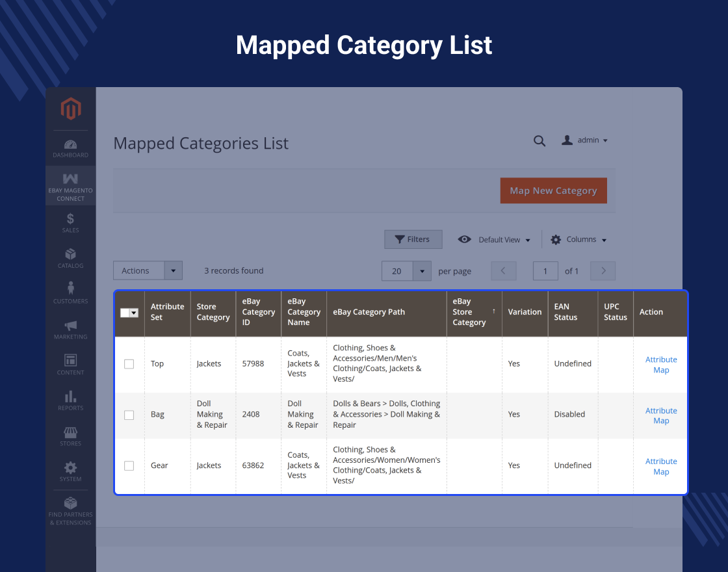Open the Customers sidebar menu
Screen dimensions: 728x572
tap(71, 293)
